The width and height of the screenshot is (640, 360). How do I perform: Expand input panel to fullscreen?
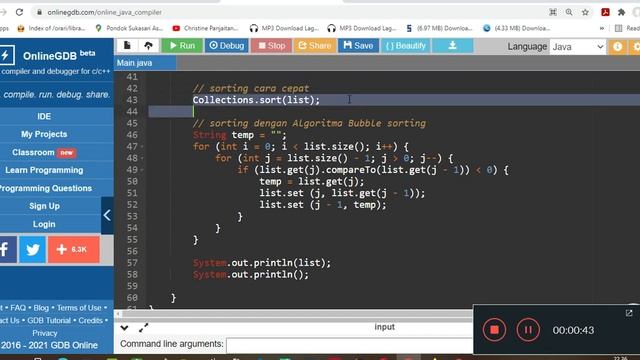(143, 327)
